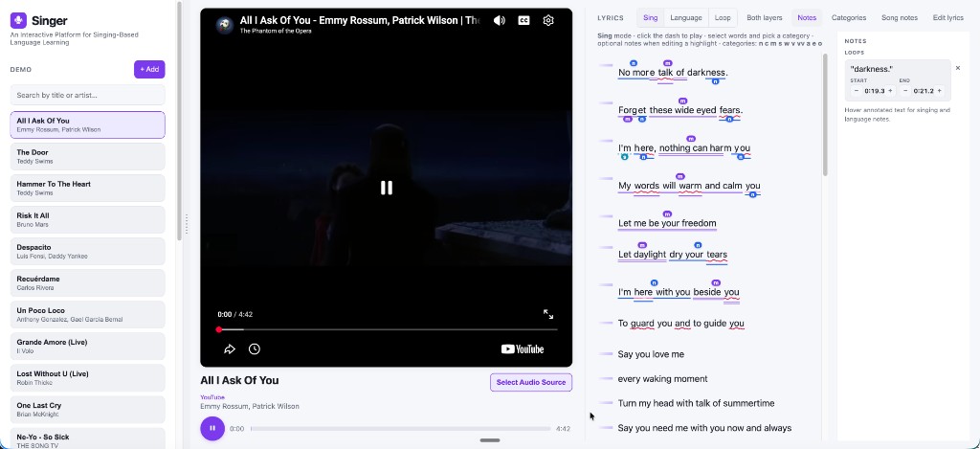Toggle the Both layers view
Image resolution: width=980 pixels, height=449 pixels.
[x=765, y=17]
